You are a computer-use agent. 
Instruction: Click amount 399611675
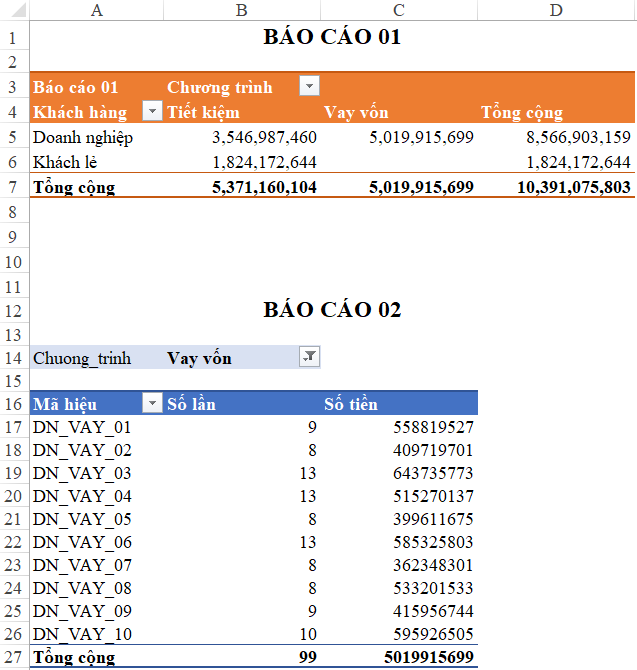click(433, 519)
